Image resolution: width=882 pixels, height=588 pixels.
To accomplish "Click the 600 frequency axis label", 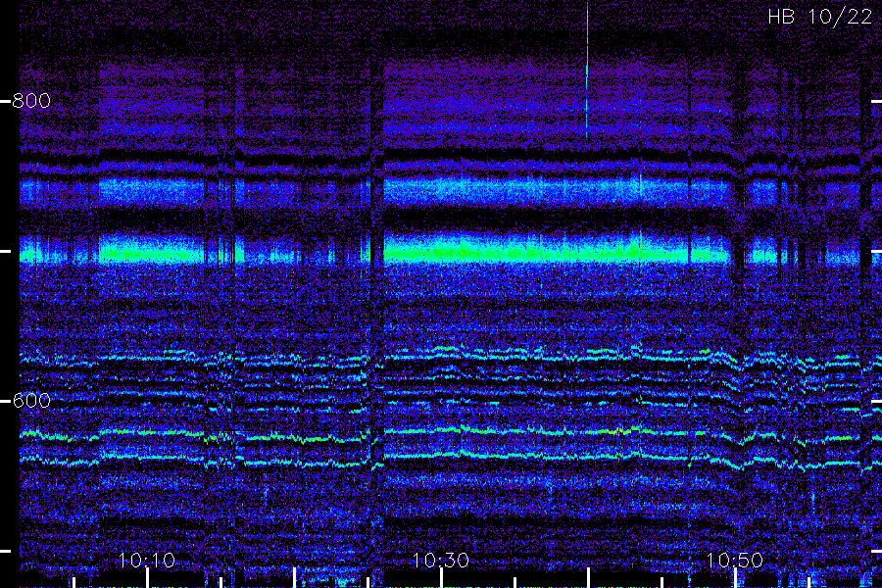I will 31,401.
